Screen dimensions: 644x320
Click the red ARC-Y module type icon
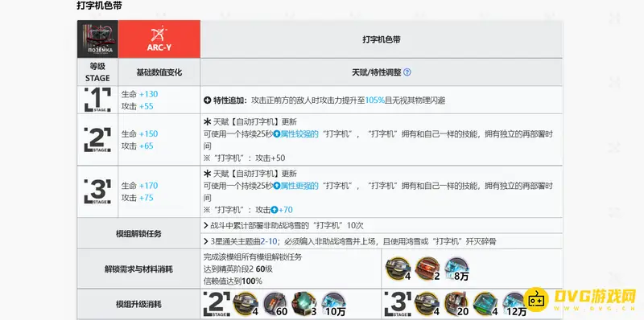click(159, 39)
